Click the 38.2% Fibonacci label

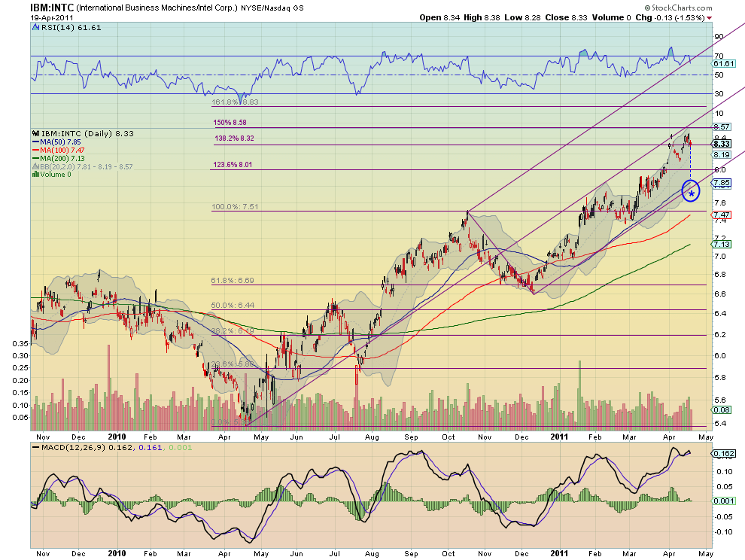coord(233,330)
